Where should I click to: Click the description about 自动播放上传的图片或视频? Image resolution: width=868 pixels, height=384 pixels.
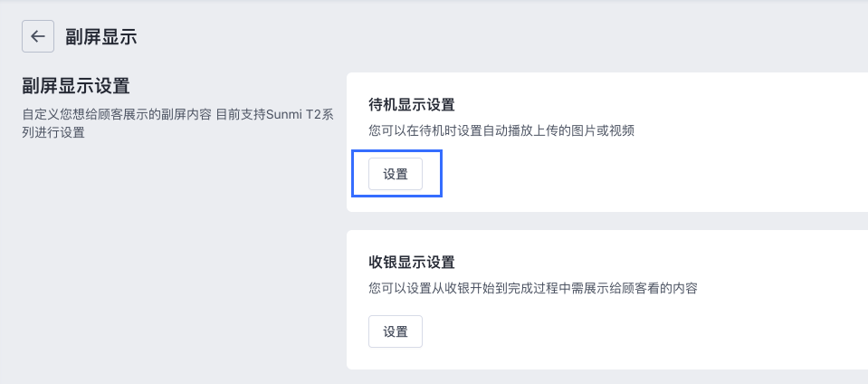[501, 130]
